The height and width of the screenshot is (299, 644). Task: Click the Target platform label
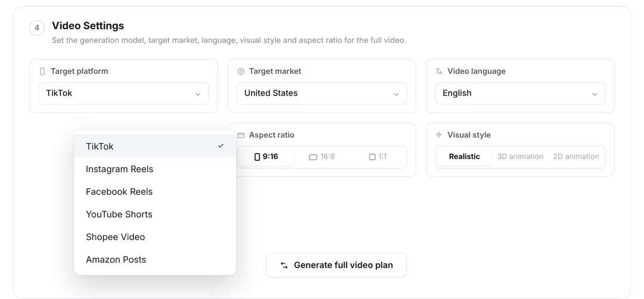coord(79,71)
